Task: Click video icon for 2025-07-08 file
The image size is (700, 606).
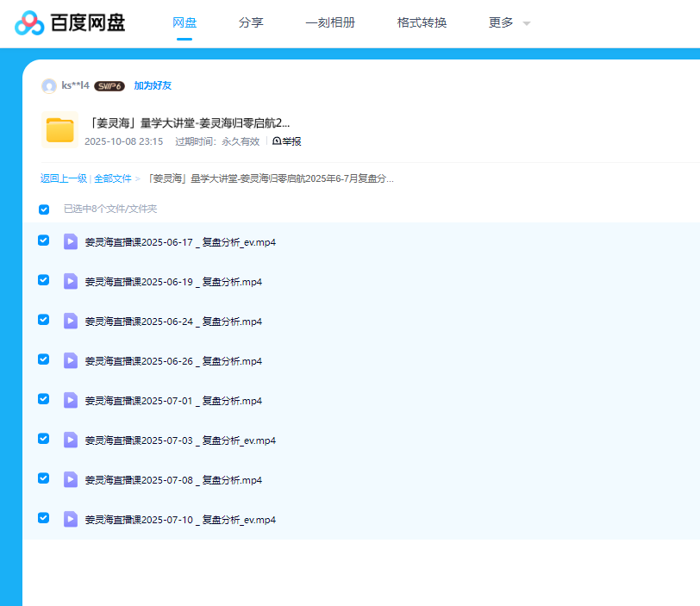Action: 71,480
